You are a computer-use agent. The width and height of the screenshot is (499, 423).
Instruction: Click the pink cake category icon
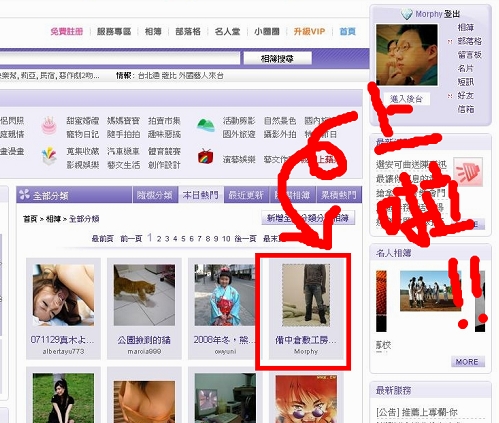pos(49,125)
